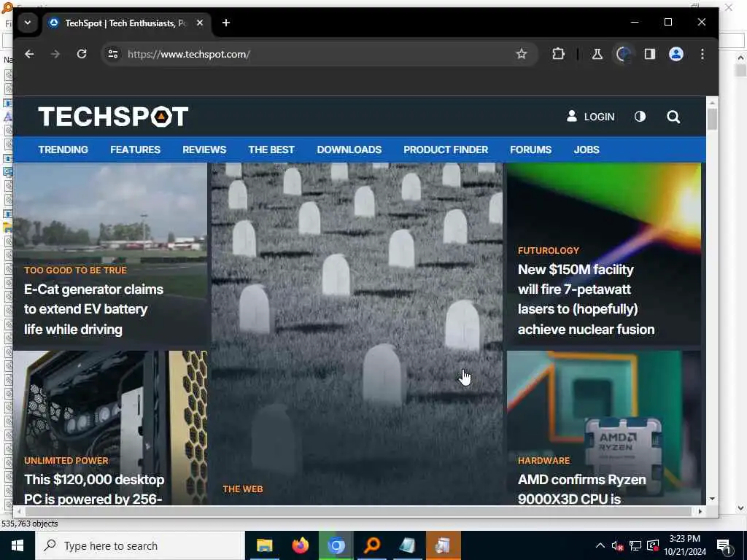
Task: Open the PRODUCT FINDER menu item
Action: [x=446, y=149]
